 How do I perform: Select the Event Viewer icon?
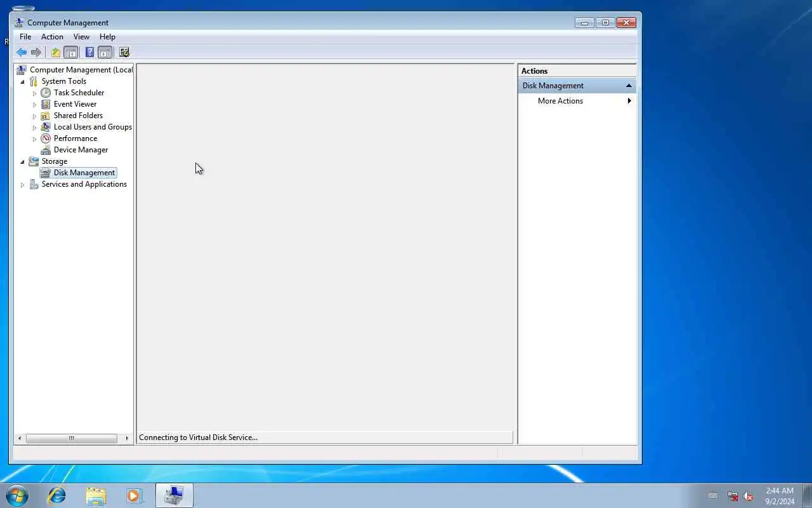tap(46, 104)
